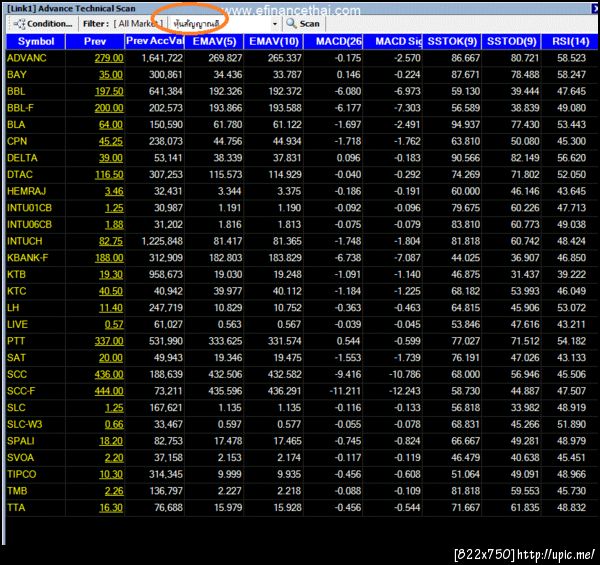Image resolution: width=600 pixels, height=565 pixels.
Task: Open the Condition settings button
Action: [42, 24]
